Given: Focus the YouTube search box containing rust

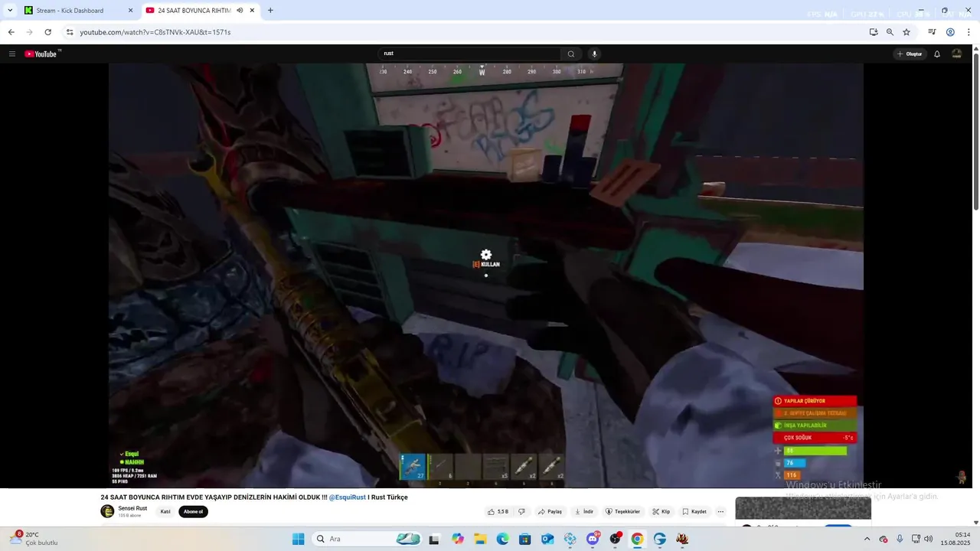Looking at the screenshot, I should click(469, 54).
